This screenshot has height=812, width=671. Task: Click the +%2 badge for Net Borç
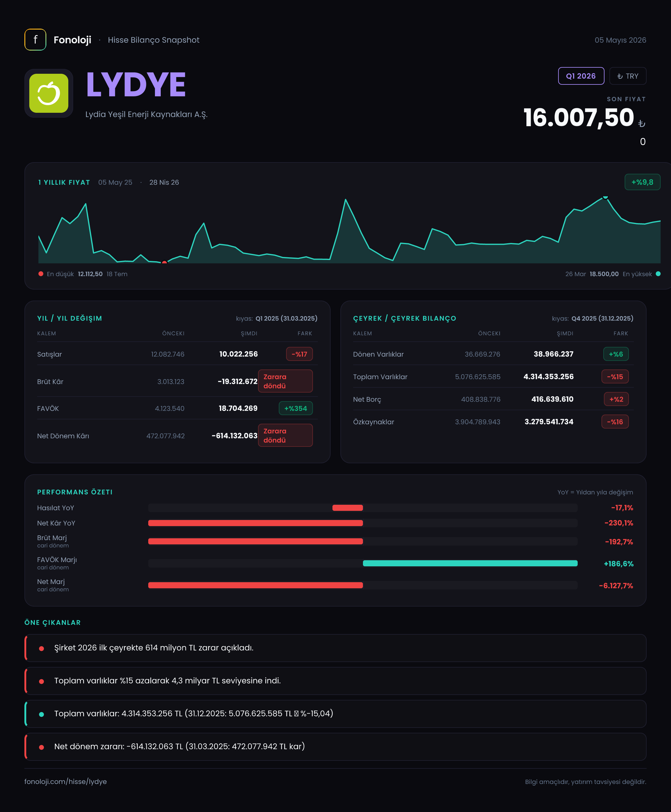point(616,399)
